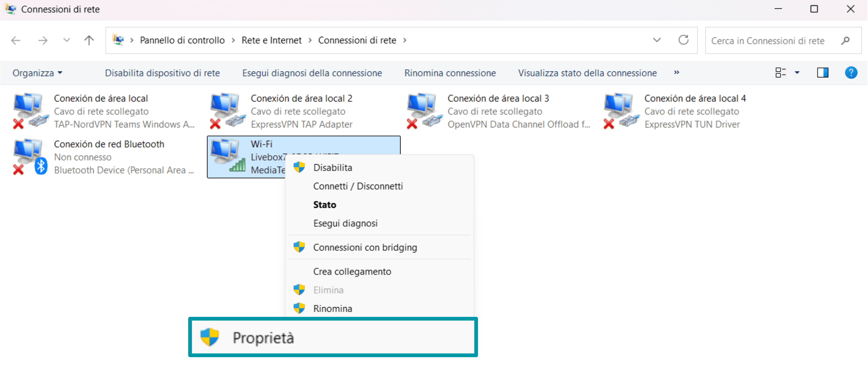Click the Up one level arrow
Viewport: 868px width, 389px height.
coord(89,41)
